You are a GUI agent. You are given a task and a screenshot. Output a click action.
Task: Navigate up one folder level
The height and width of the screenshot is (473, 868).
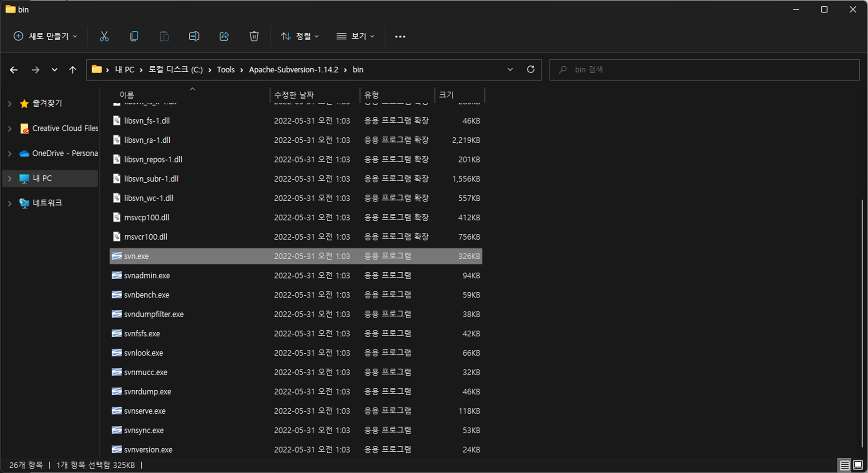coord(72,70)
